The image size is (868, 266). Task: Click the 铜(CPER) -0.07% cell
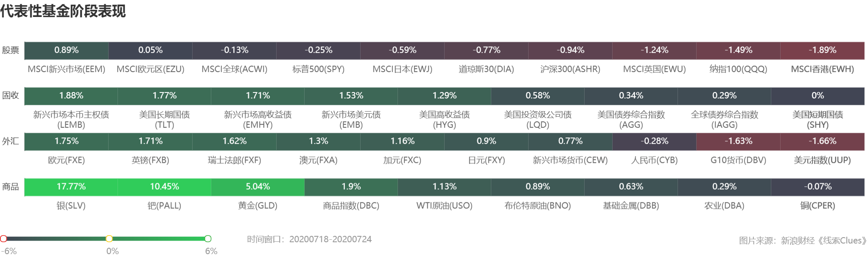[818, 187]
